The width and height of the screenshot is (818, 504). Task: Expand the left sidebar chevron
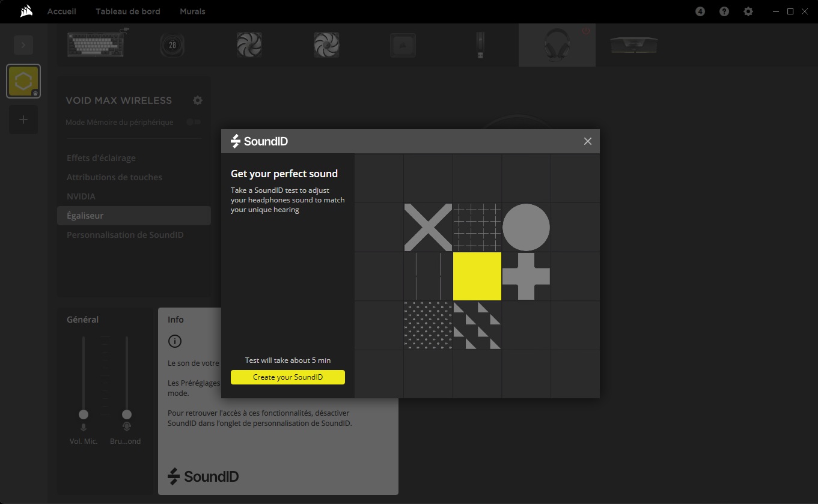23,45
